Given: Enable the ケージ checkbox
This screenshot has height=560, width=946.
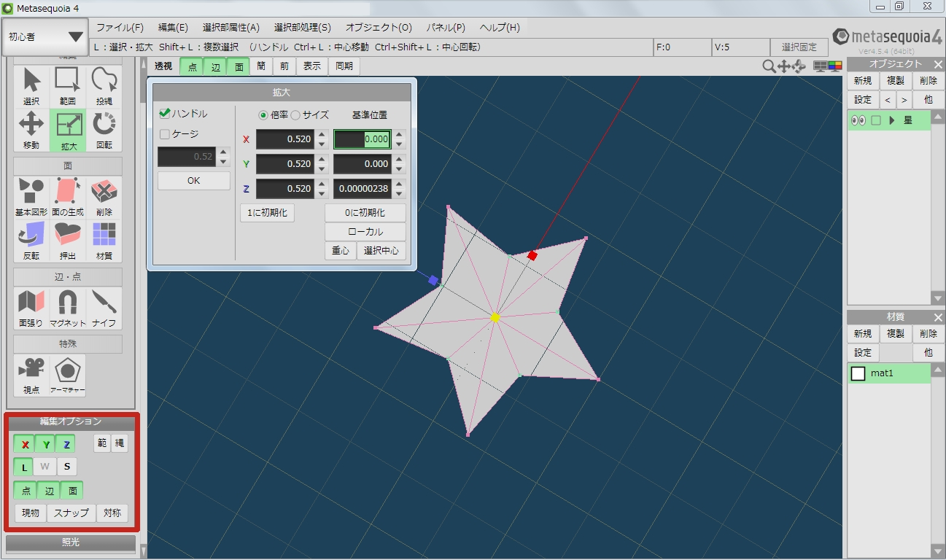Looking at the screenshot, I should (x=165, y=134).
